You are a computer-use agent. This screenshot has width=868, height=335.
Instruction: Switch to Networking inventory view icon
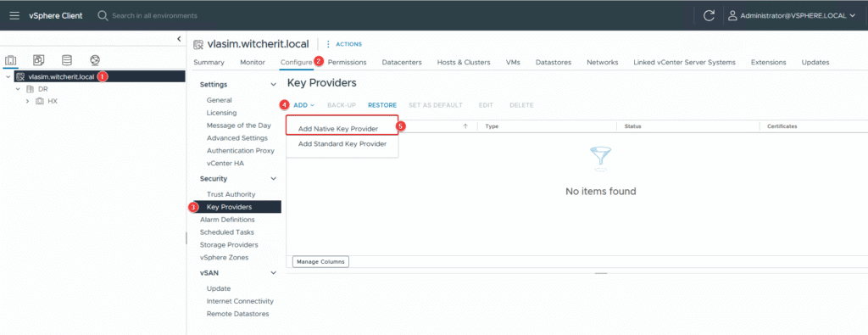[95, 60]
